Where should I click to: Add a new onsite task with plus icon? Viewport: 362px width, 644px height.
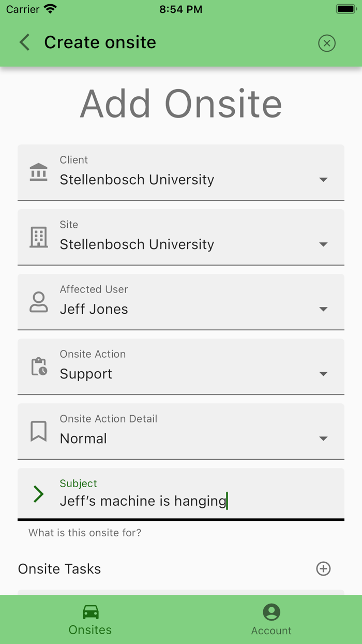[x=323, y=568]
